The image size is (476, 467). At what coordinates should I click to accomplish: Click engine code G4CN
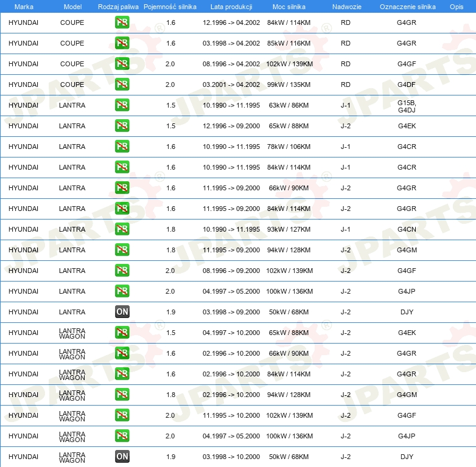click(407, 229)
